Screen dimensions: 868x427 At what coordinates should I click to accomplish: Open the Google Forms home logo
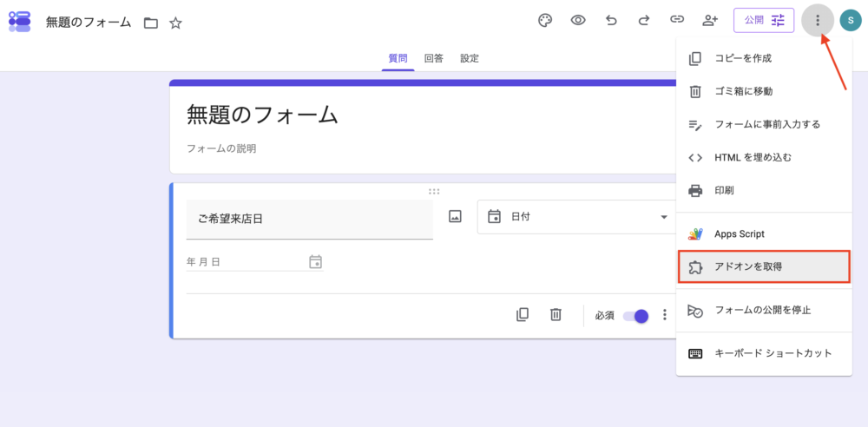(x=20, y=21)
